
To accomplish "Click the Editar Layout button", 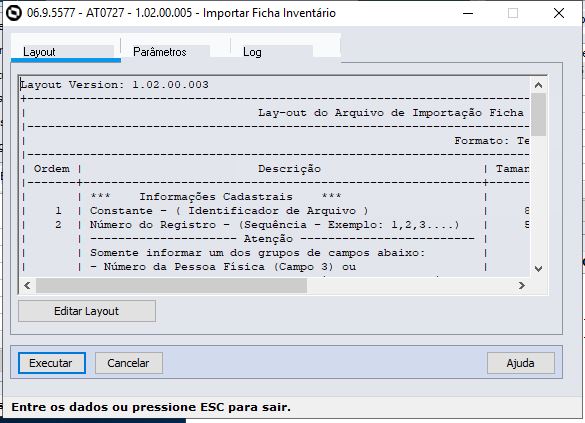I will [87, 311].
